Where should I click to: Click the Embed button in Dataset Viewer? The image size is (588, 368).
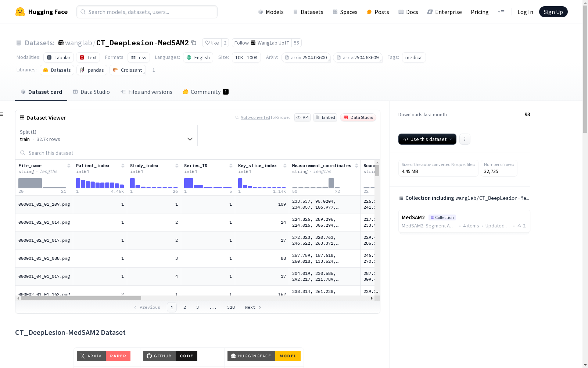pyautogui.click(x=325, y=117)
